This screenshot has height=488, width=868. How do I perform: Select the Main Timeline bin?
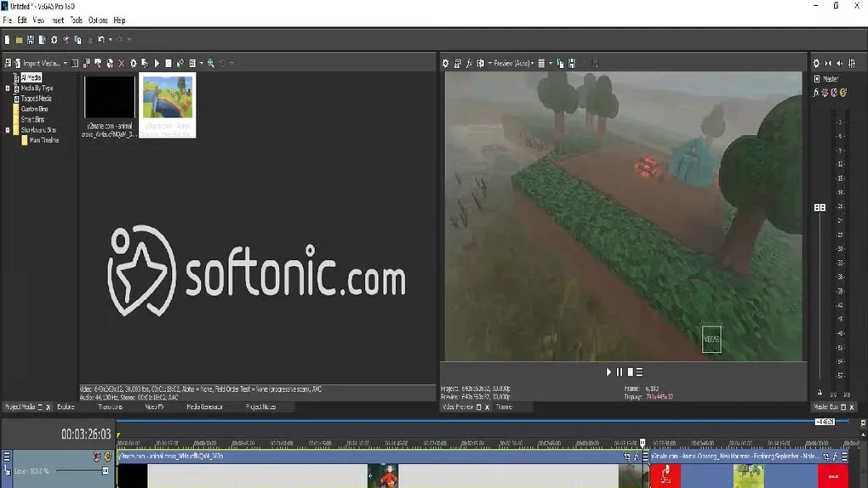click(43, 140)
